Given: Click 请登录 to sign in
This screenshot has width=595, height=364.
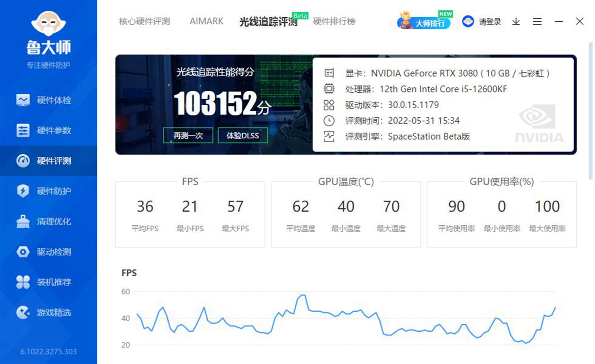Looking at the screenshot, I should [490, 21].
